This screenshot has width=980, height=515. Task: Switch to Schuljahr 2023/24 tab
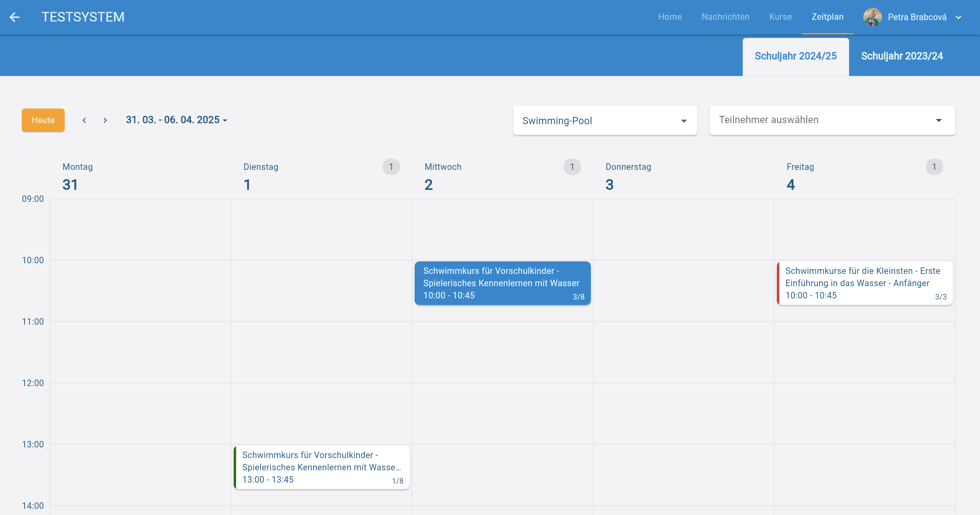point(902,56)
